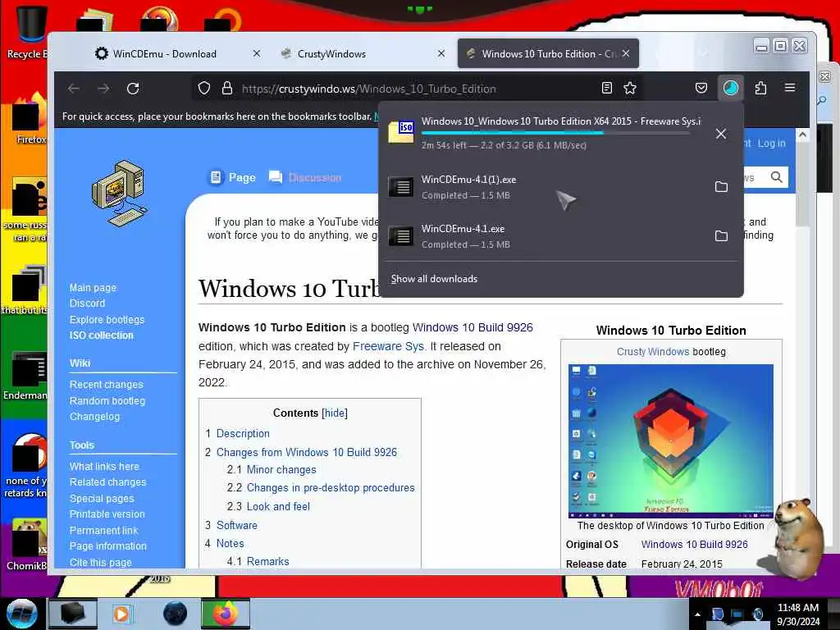840x630 pixels.
Task: Jump to Minor changes section
Action: (281, 470)
